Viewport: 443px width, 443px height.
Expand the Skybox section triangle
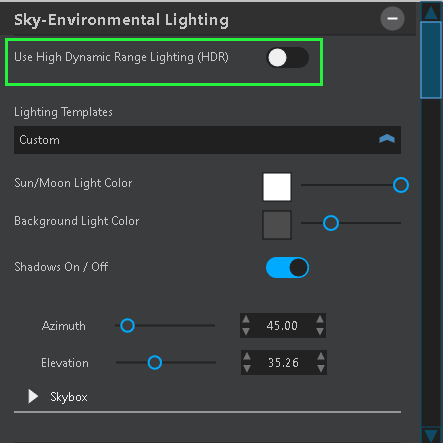point(33,397)
